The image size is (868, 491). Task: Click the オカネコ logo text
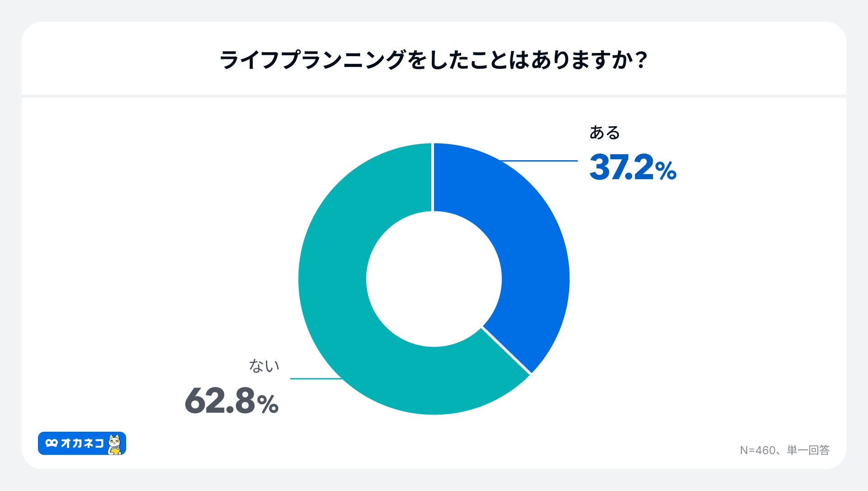click(82, 443)
